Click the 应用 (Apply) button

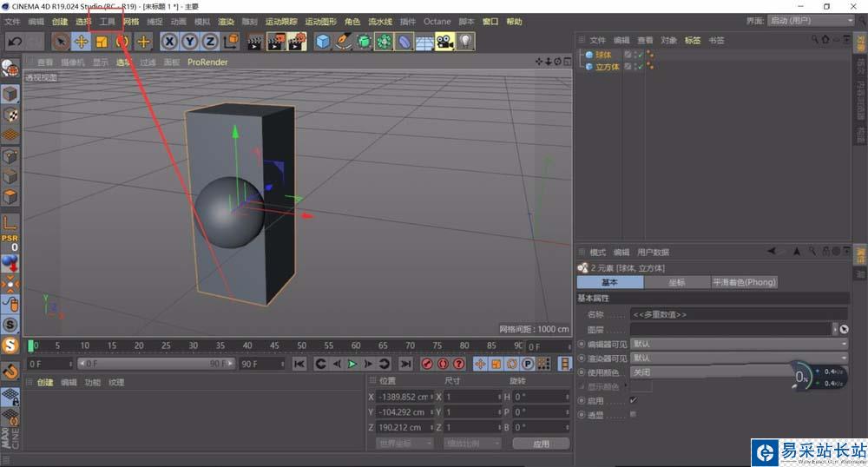click(x=541, y=443)
